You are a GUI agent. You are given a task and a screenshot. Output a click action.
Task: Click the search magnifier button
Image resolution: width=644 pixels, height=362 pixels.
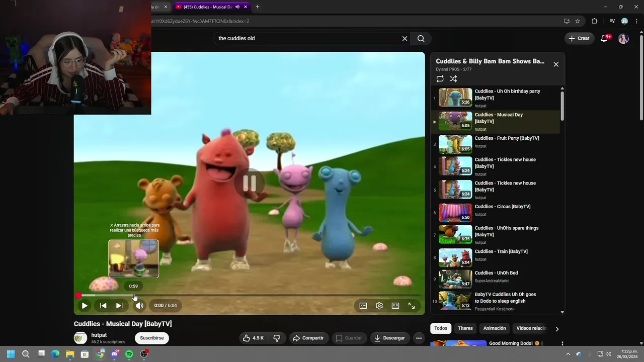point(421,39)
